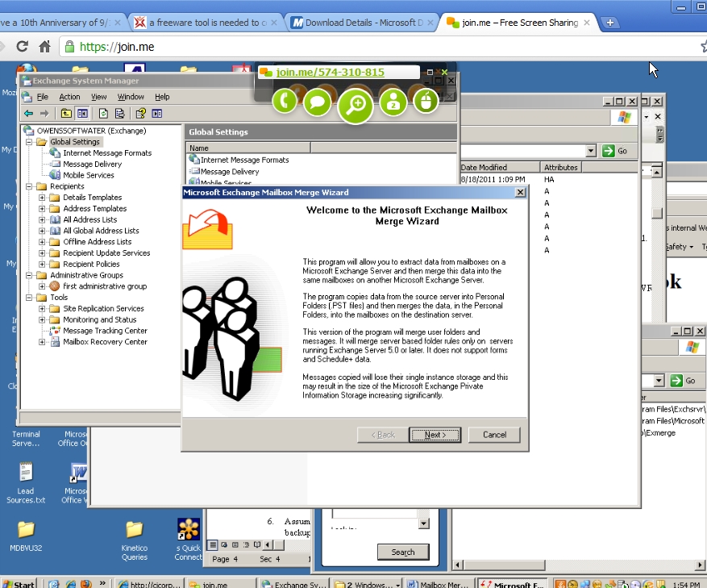The image size is (707, 588).
Task: Select Message Tracking Center in tree
Action: point(105,331)
